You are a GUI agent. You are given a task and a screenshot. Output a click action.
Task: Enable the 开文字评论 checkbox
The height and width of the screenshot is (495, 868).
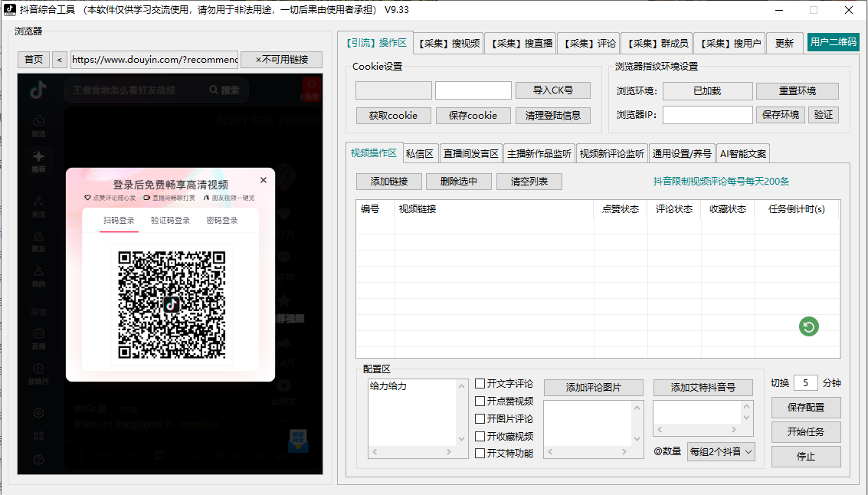tap(480, 384)
